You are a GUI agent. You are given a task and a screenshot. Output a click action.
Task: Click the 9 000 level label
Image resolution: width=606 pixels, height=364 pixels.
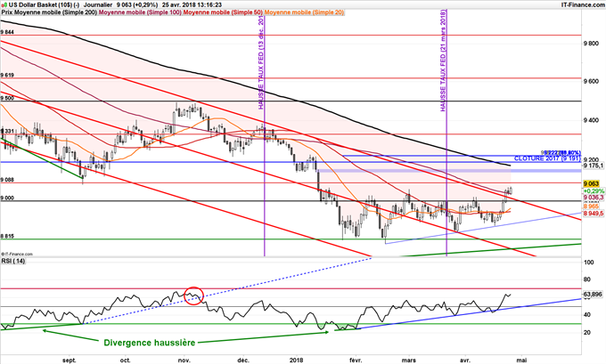pyautogui.click(x=7, y=198)
